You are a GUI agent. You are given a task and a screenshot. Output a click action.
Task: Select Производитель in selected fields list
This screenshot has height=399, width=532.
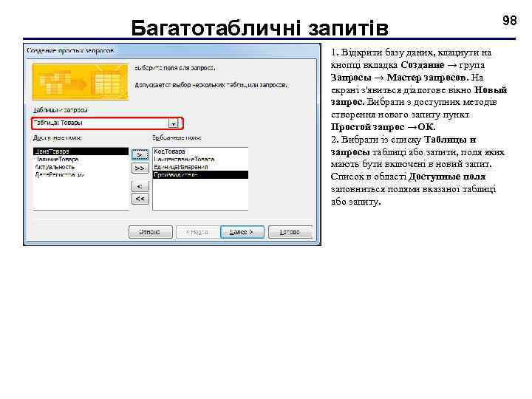coord(200,174)
